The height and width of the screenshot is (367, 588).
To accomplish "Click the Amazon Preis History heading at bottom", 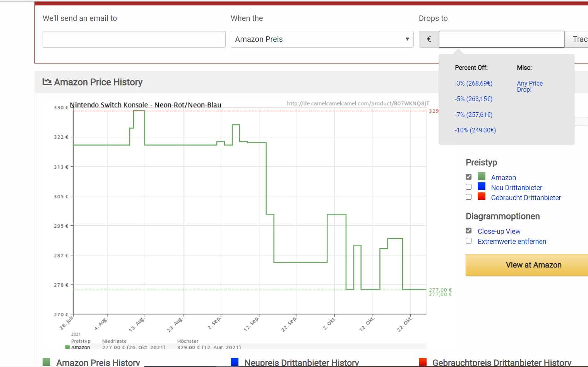I will click(98, 363).
